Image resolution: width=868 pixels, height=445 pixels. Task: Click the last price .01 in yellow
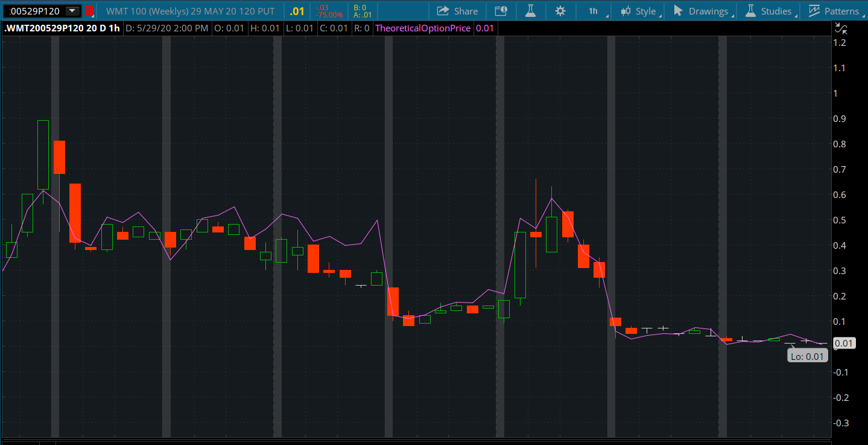[297, 11]
